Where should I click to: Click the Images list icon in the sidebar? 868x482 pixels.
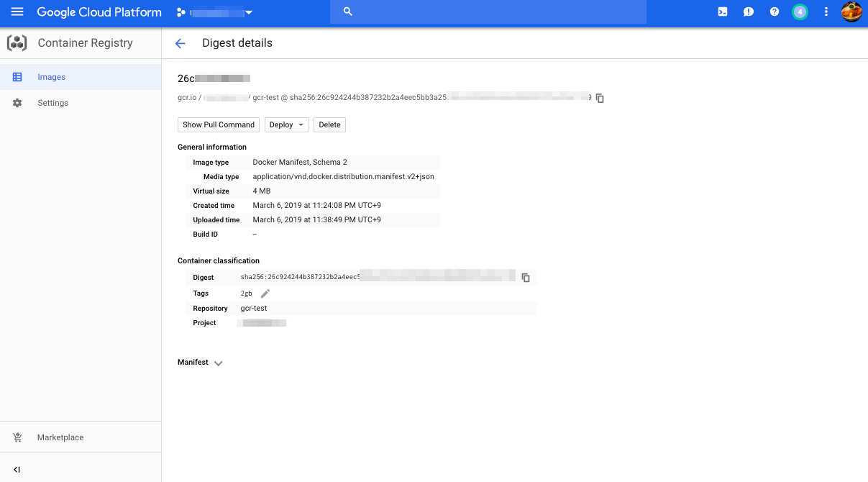(x=18, y=77)
